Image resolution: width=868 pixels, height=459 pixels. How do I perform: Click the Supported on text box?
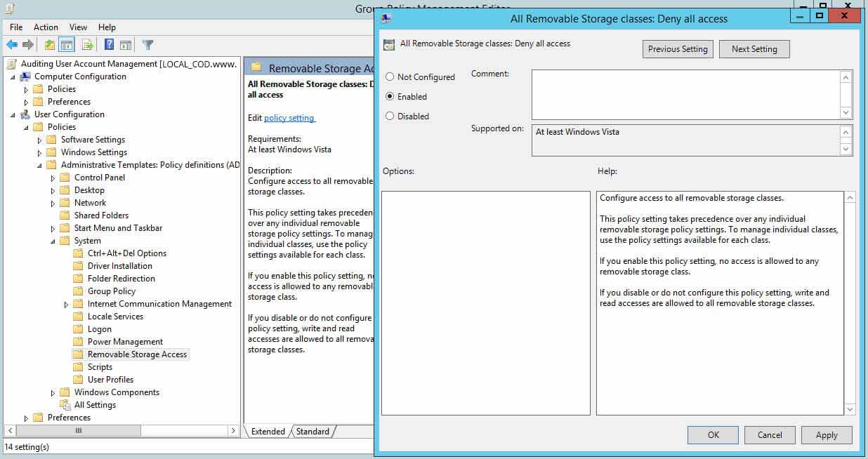[x=685, y=140]
